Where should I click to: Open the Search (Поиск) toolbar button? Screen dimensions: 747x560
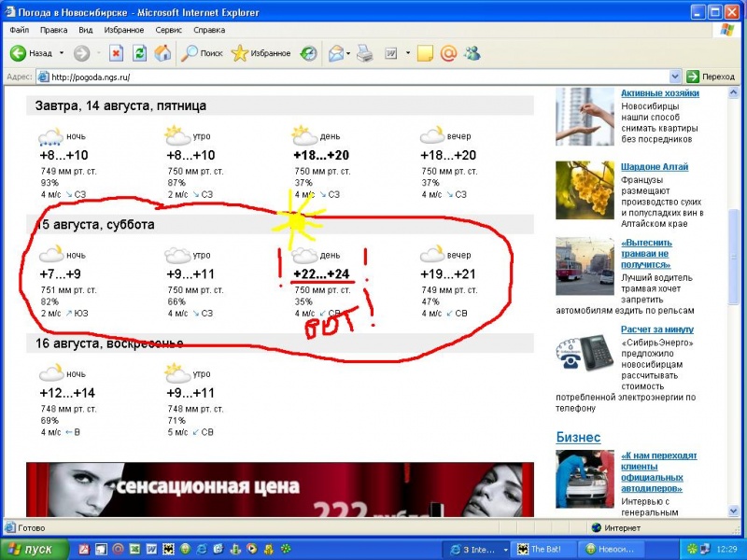(202, 53)
